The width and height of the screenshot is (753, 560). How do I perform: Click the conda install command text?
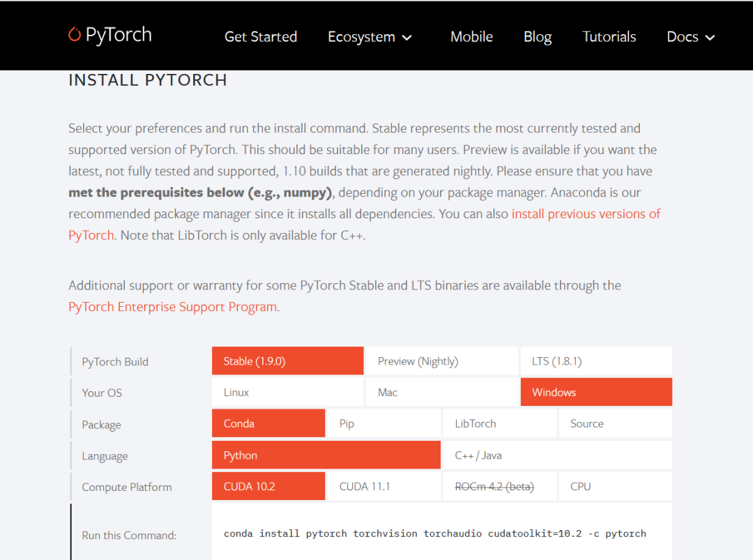coord(434,533)
